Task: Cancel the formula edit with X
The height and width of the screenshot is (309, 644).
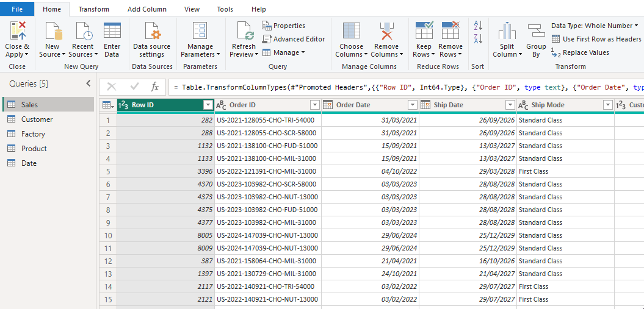Action: click(x=112, y=87)
